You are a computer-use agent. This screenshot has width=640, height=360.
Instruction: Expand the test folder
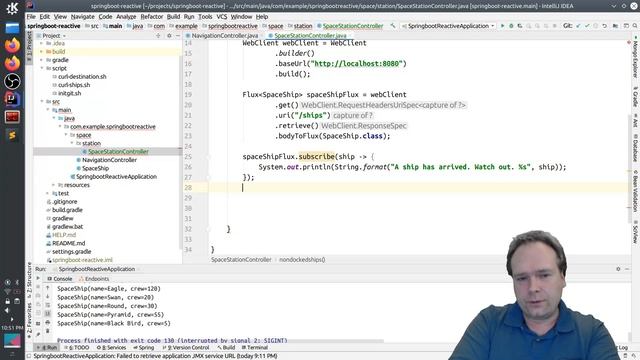pyautogui.click(x=47, y=193)
